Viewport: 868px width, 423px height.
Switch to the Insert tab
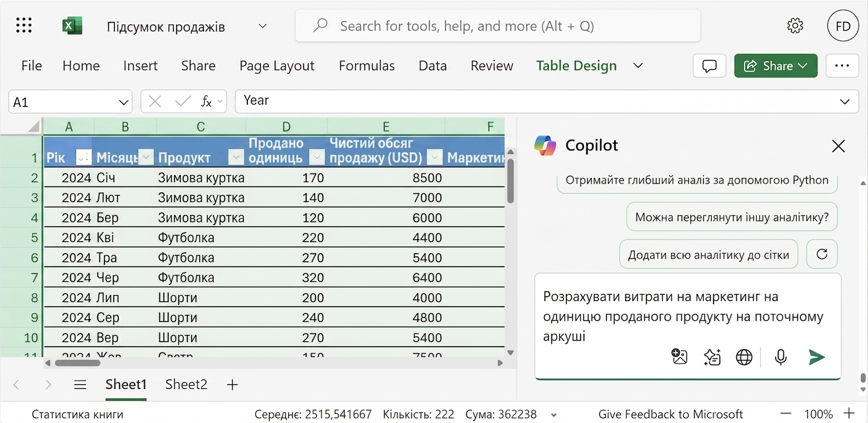[140, 65]
